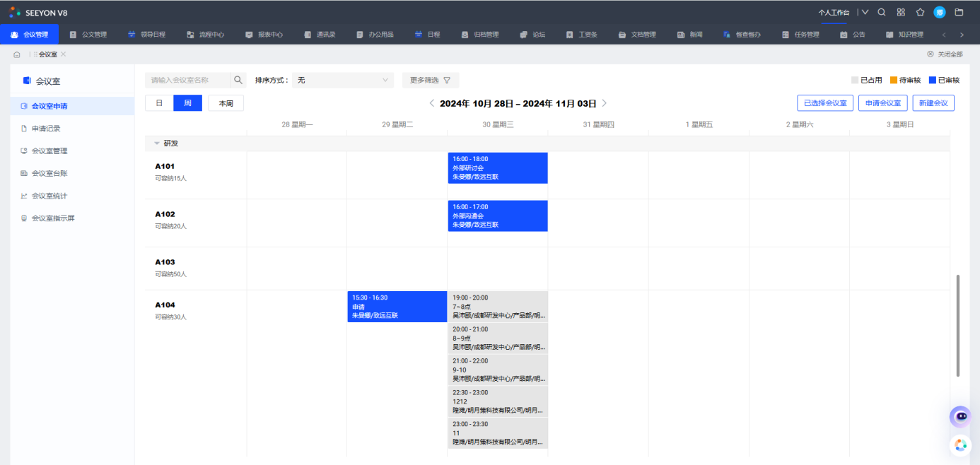
Task: Click the page vertical scrollbar
Action: coord(958,325)
